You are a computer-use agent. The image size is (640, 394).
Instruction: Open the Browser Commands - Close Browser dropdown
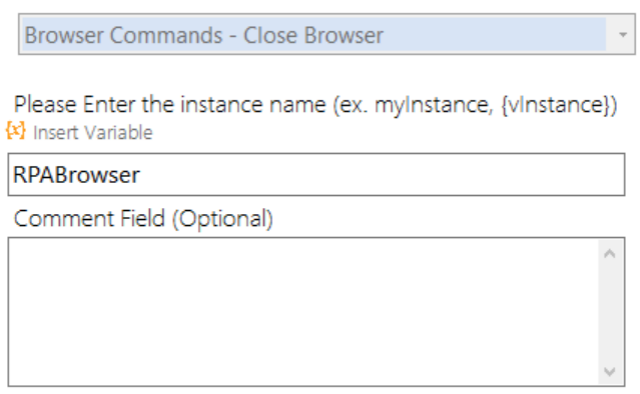pos(327,34)
